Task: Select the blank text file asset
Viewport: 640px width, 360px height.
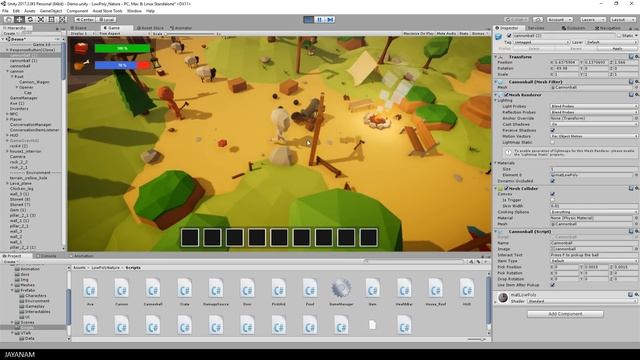Action: coord(372,325)
